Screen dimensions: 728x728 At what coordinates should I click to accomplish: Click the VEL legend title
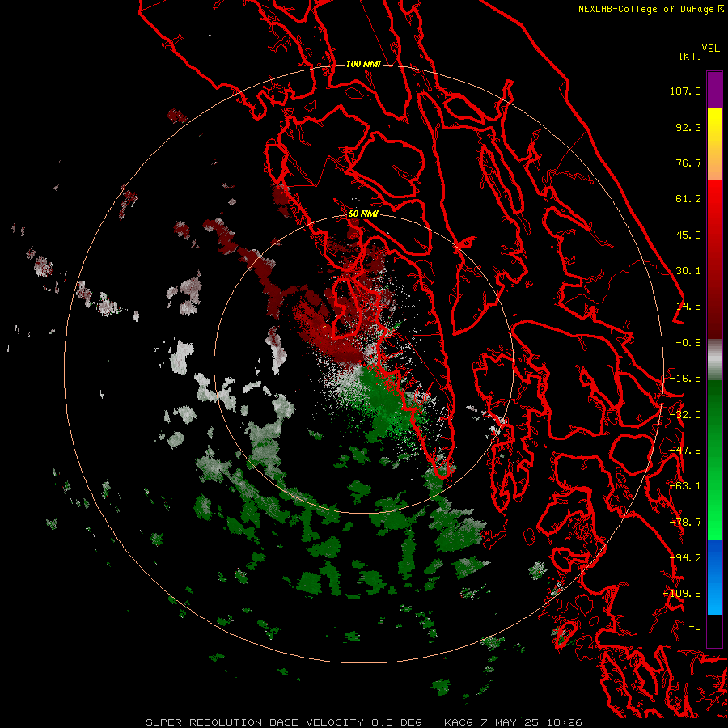click(x=710, y=49)
